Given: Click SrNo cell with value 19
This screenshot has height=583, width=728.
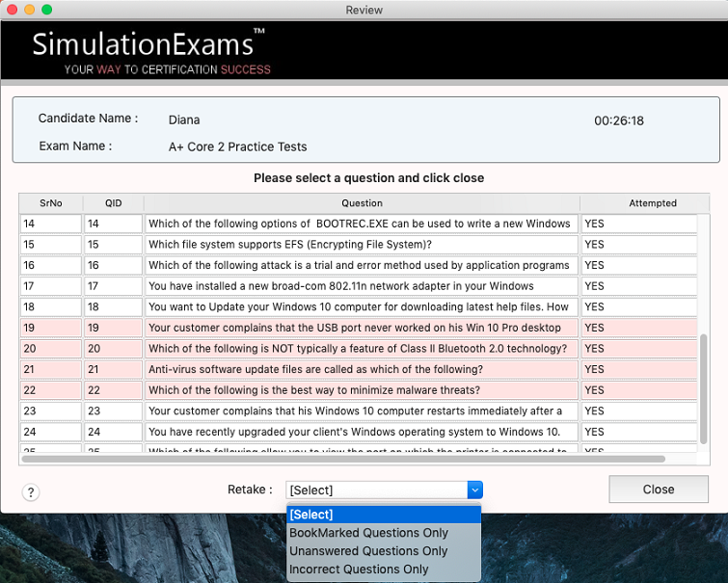Looking at the screenshot, I should [50, 328].
